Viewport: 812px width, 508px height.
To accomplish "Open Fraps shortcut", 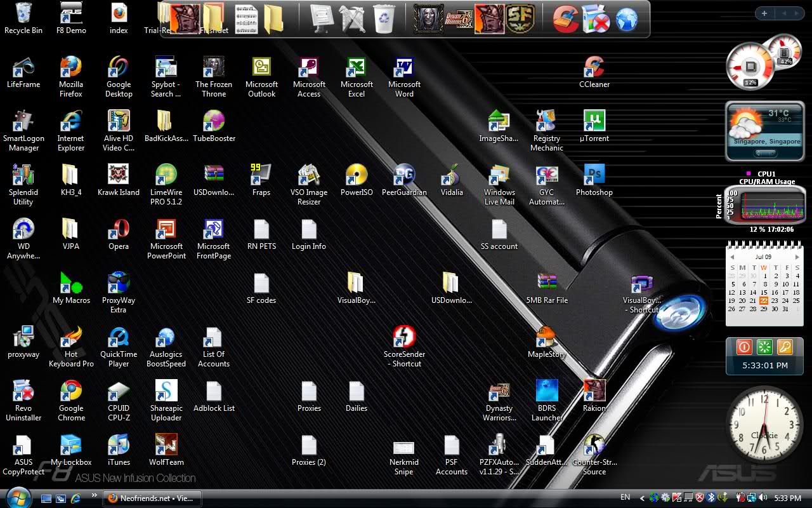I will [261, 180].
